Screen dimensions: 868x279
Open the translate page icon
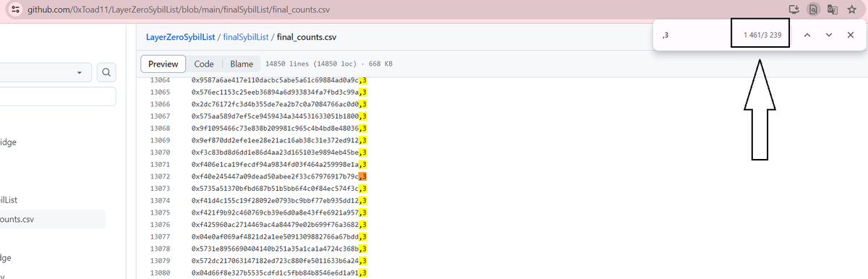(833, 10)
